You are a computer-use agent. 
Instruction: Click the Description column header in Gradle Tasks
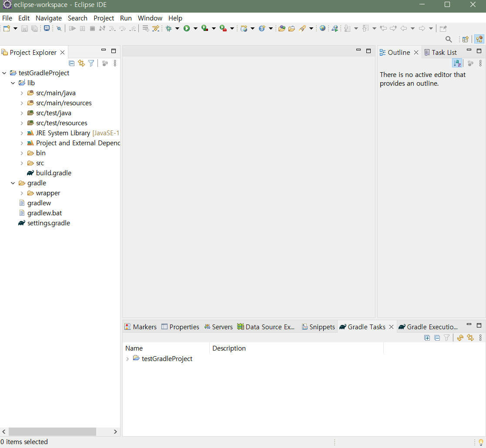point(297,348)
